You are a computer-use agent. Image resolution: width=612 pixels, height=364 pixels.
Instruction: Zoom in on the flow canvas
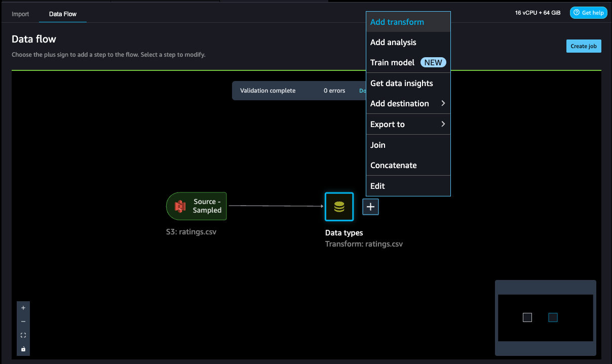point(23,308)
